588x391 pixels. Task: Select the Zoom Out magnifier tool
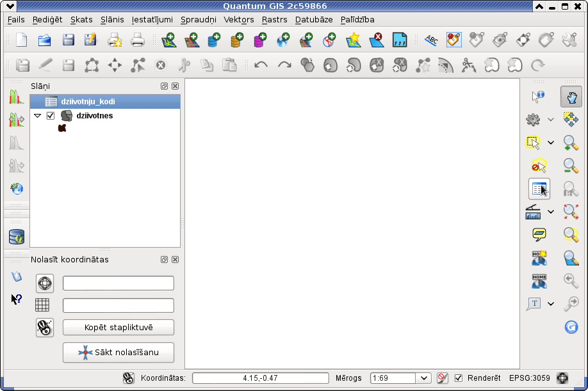571,166
